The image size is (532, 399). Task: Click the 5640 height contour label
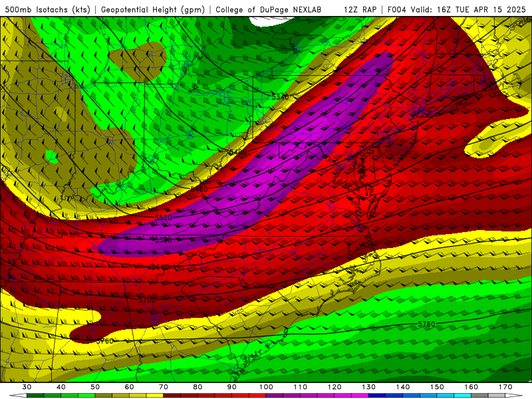[160, 267]
